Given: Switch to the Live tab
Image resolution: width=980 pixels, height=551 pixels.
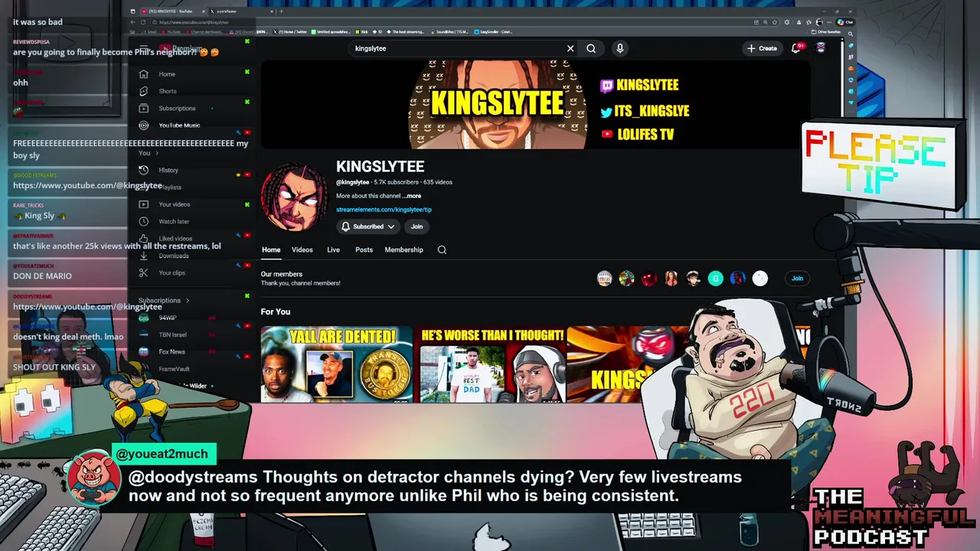Looking at the screenshot, I should click(x=333, y=249).
